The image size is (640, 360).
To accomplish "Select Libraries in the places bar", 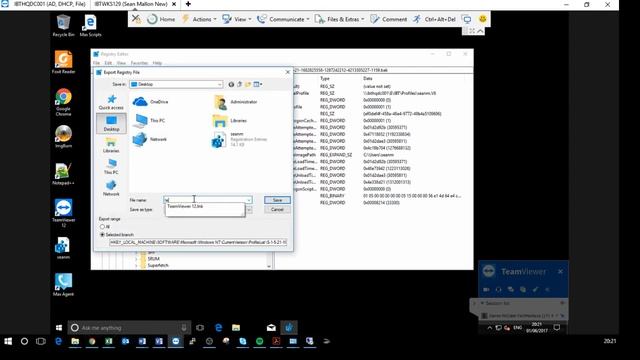I will [111, 145].
